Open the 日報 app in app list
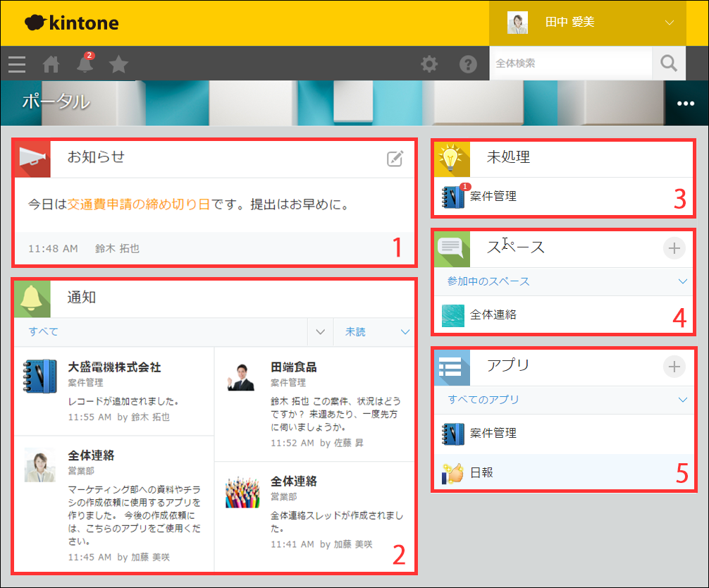This screenshot has width=709, height=588. click(482, 472)
